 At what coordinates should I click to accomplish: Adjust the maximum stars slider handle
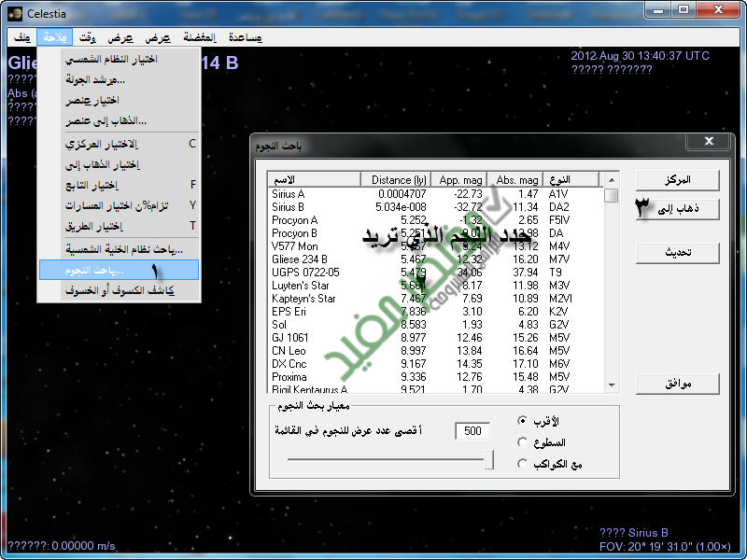[488, 459]
